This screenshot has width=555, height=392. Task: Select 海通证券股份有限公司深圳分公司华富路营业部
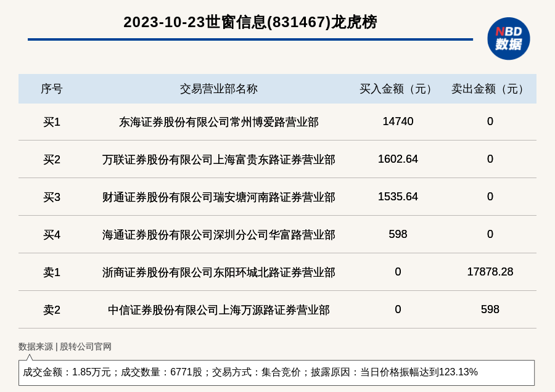tap(219, 235)
